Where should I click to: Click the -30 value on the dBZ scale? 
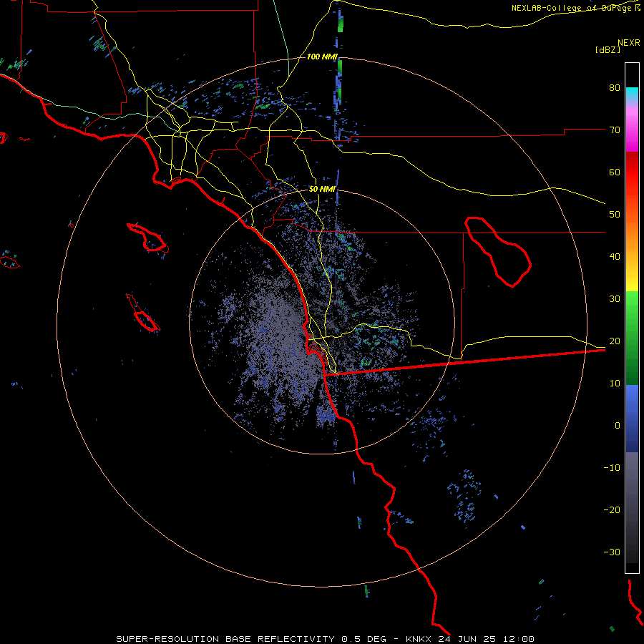(x=612, y=552)
